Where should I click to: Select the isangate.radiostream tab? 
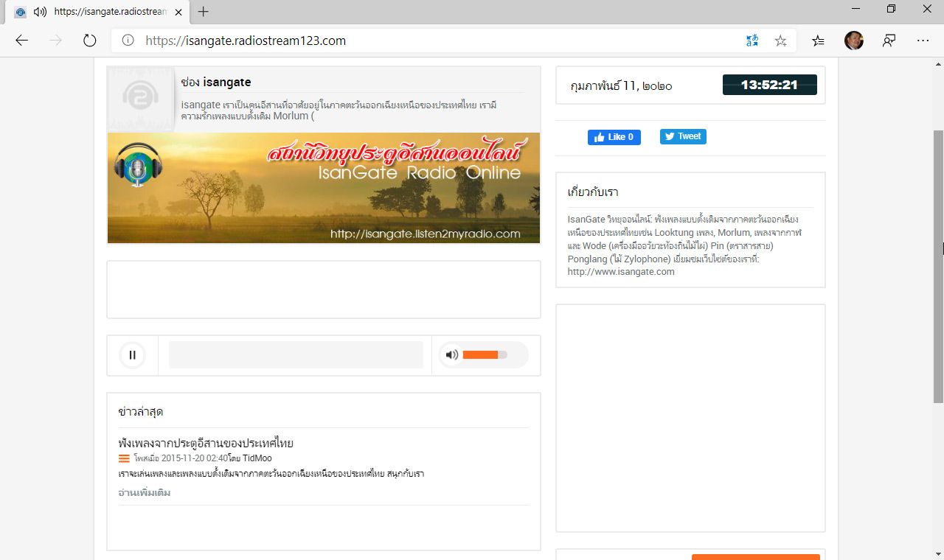coord(97,12)
